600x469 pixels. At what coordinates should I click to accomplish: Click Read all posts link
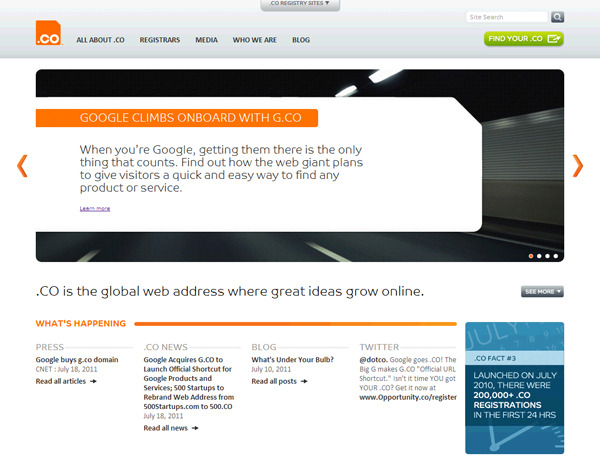coord(274,381)
